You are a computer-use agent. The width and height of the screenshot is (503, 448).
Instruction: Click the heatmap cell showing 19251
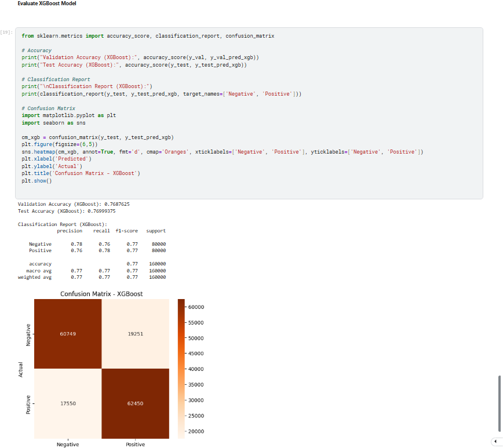tap(136, 334)
